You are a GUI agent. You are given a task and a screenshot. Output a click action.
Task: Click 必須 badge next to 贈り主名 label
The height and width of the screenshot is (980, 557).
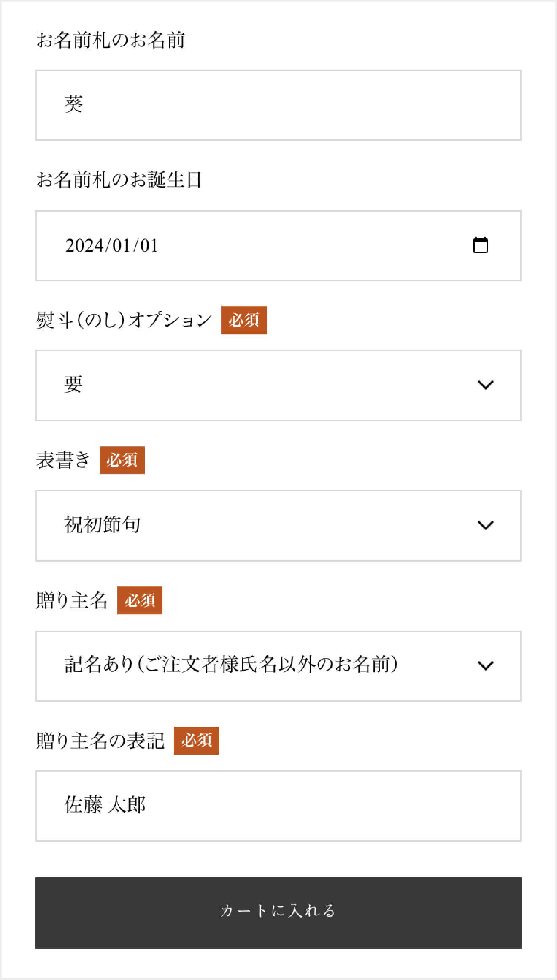[140, 600]
